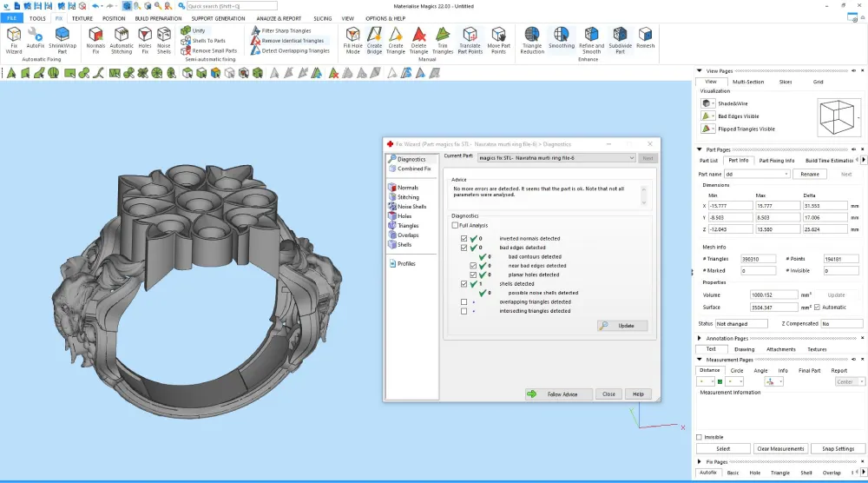
Task: Click the Unify tool
Action: point(194,30)
